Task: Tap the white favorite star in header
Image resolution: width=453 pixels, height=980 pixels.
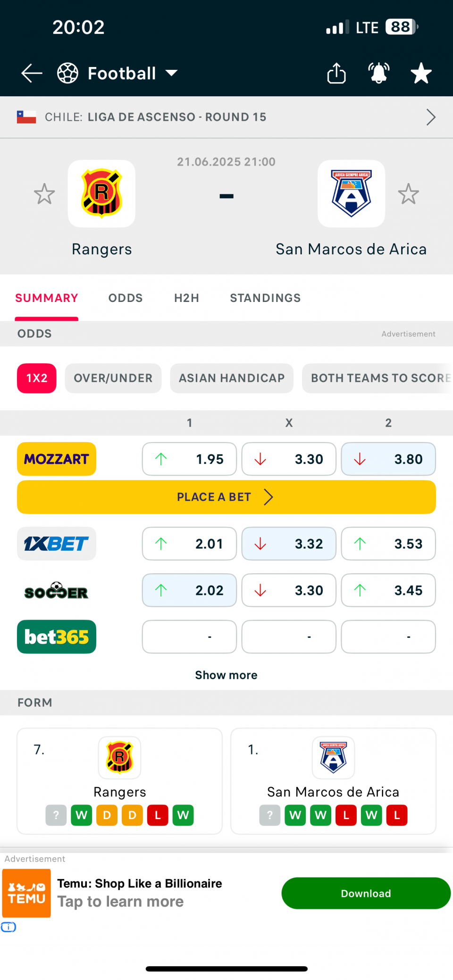Action: (x=421, y=73)
